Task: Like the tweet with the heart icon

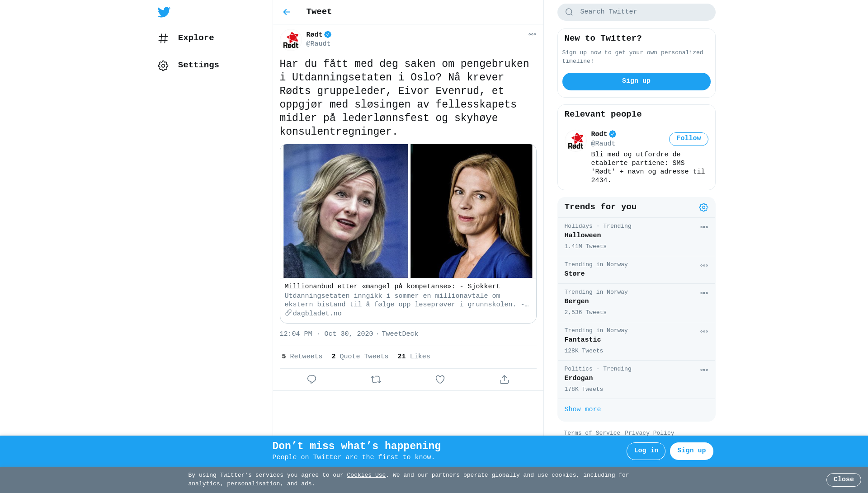Action: (440, 380)
